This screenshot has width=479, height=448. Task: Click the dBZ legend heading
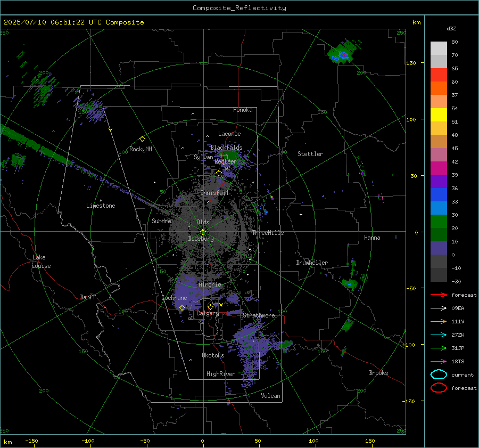point(451,28)
